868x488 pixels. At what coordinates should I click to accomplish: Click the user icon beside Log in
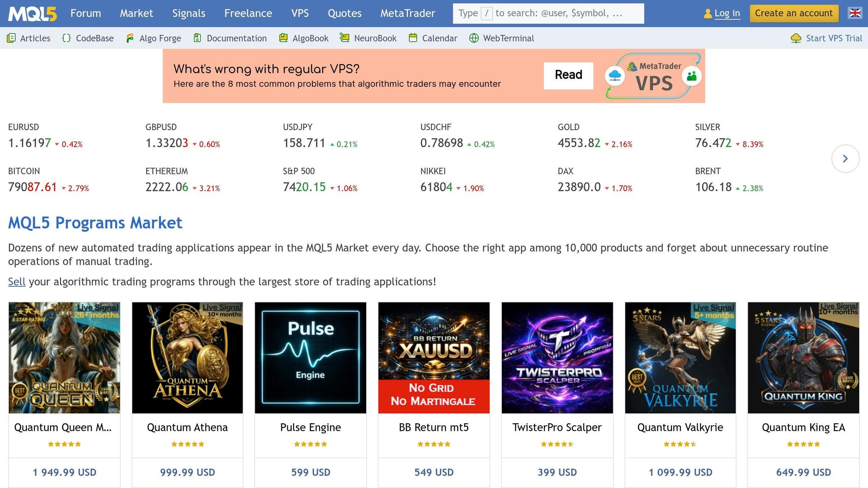[707, 14]
